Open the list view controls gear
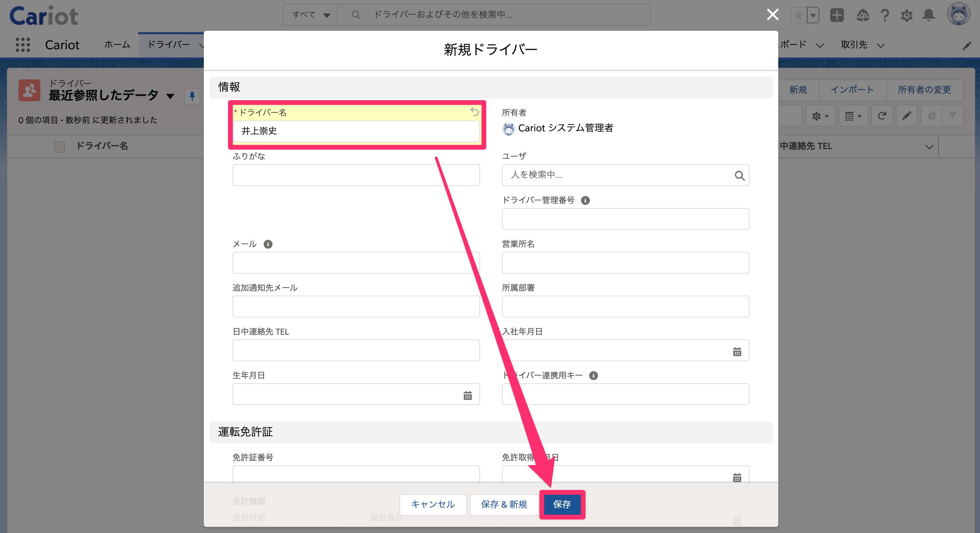Image resolution: width=980 pixels, height=533 pixels. 820,116
